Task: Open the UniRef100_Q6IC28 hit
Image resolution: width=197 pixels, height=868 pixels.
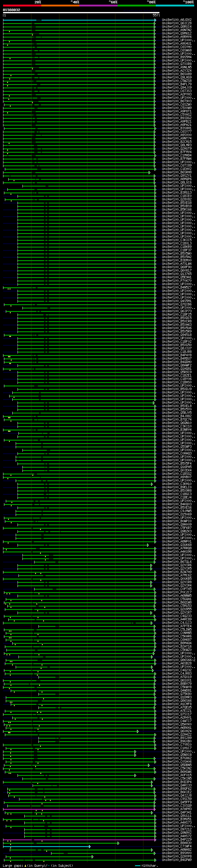Action: (177, 23)
